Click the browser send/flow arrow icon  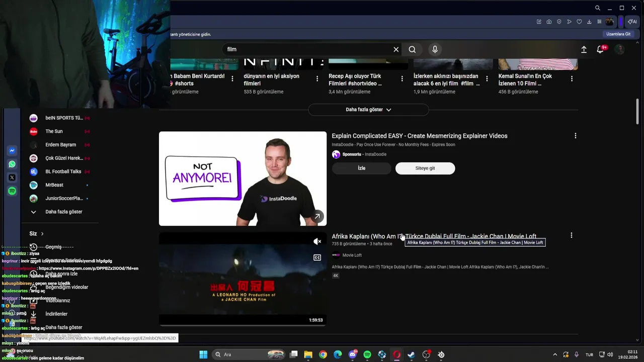(569, 22)
